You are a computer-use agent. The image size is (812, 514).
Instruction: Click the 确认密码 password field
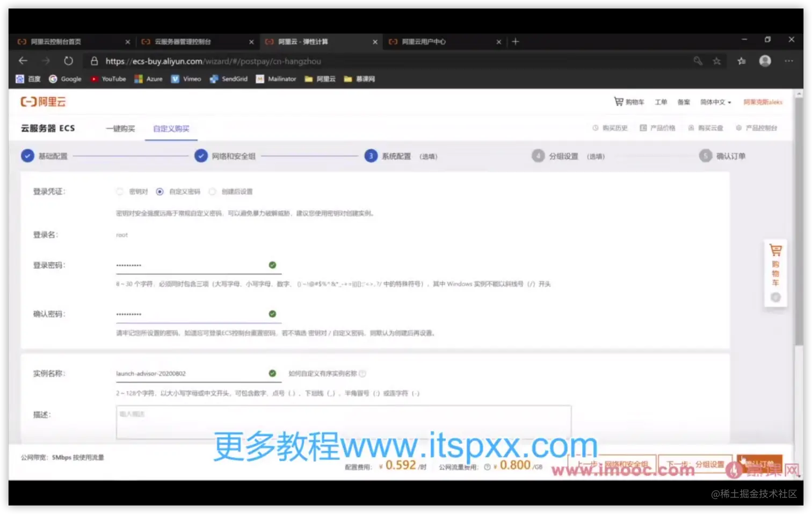199,314
